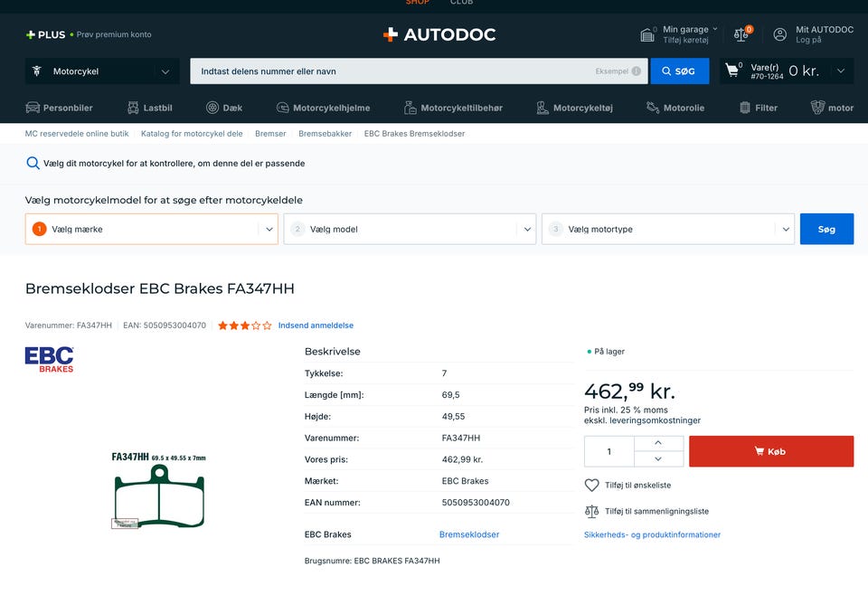
Task: Click the star rating of the product
Action: coord(245,326)
